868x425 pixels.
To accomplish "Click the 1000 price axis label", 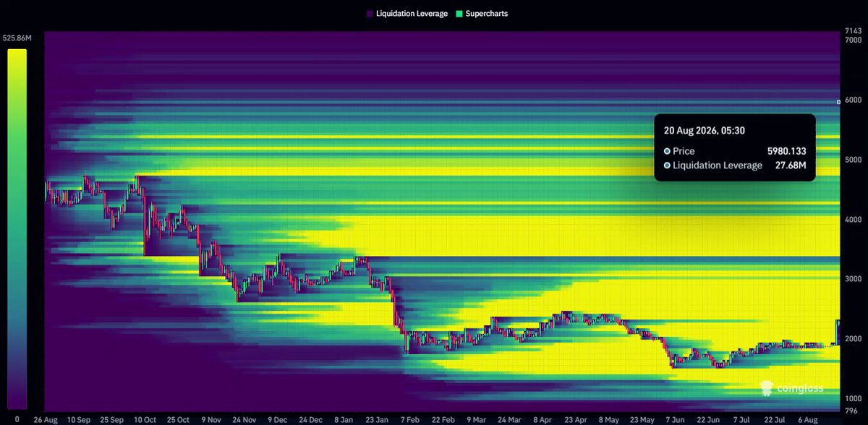I will (x=854, y=398).
